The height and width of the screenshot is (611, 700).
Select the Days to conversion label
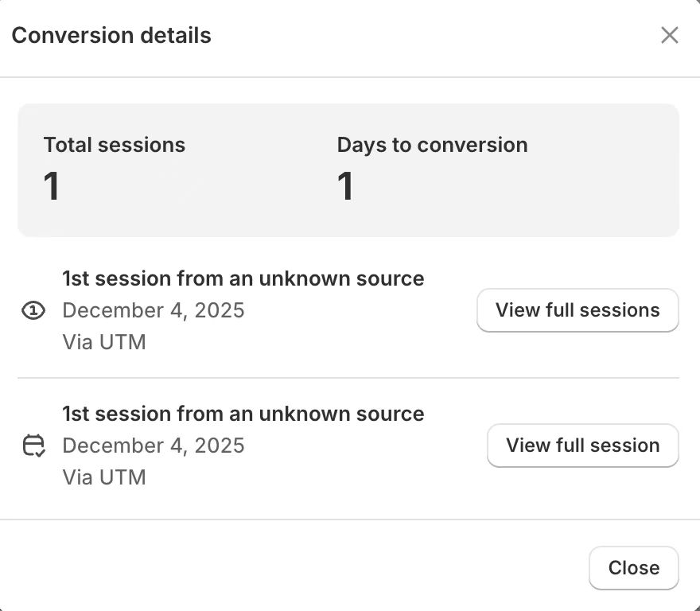point(432,145)
